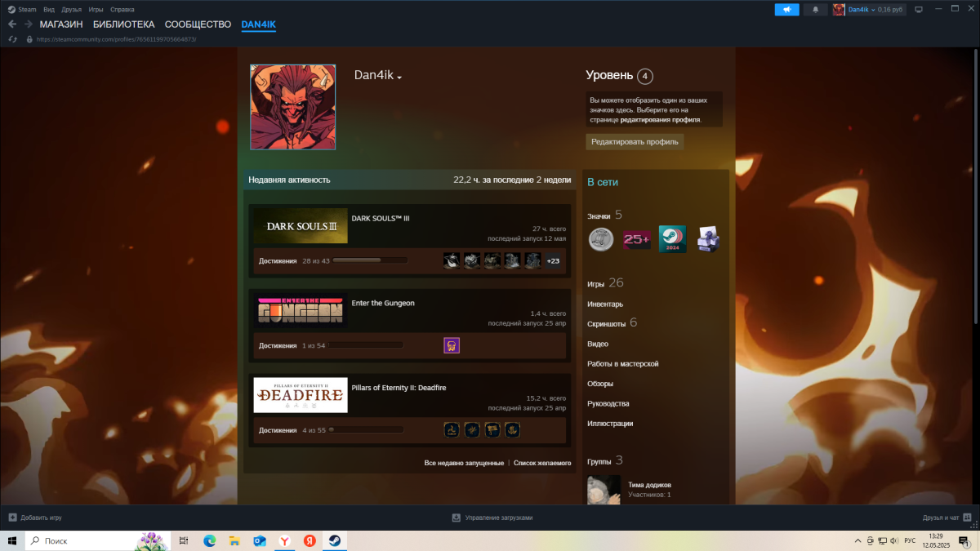Reload the page with the refresh icon
This screenshot has height=551, width=980.
coord(12,38)
